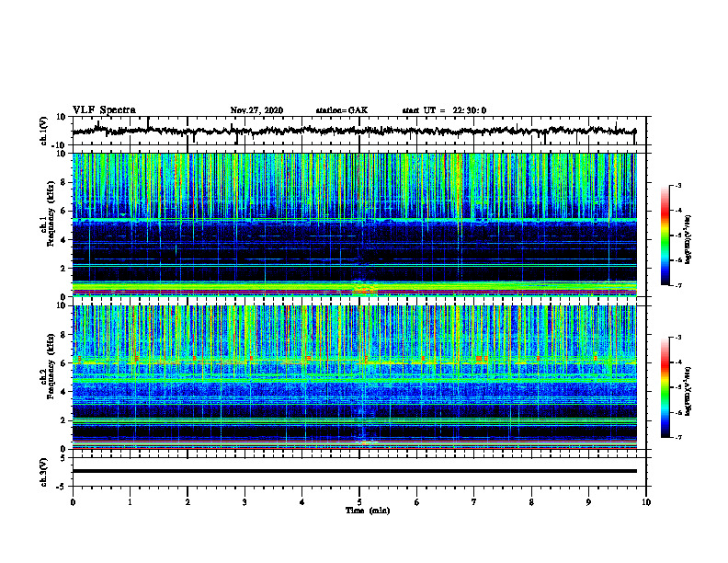Click the ch.1 voltage waveform trace
This screenshot has height=563, width=728.
pyautogui.click(x=354, y=131)
